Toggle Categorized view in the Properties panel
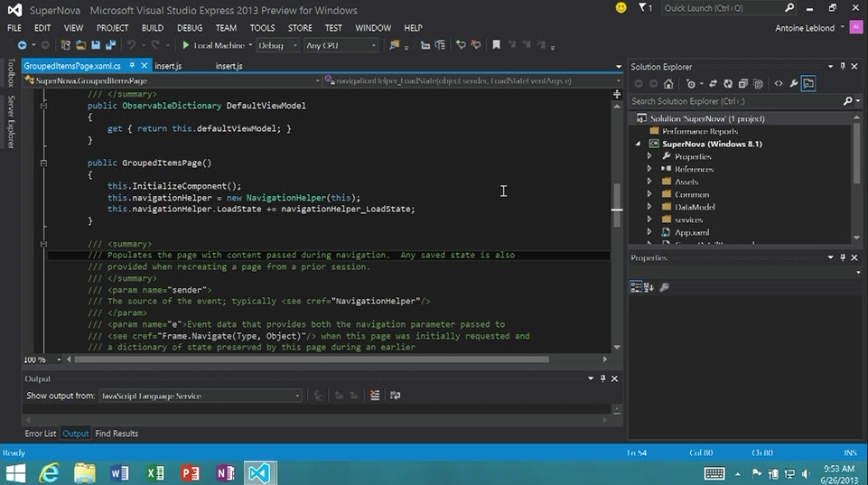The image size is (868, 485). 636,287
